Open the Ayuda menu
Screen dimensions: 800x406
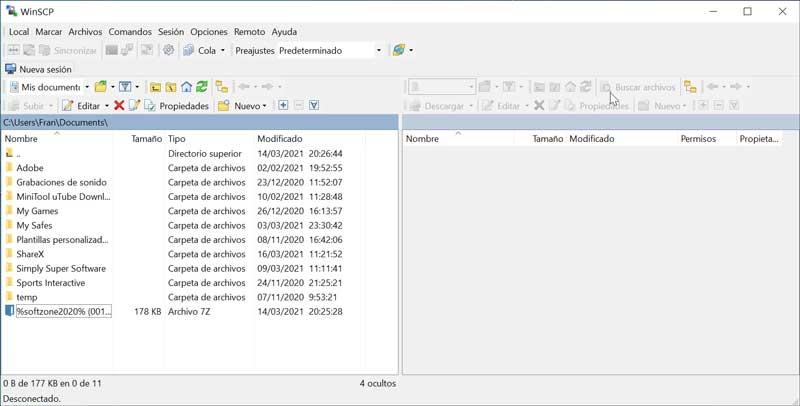coord(284,32)
